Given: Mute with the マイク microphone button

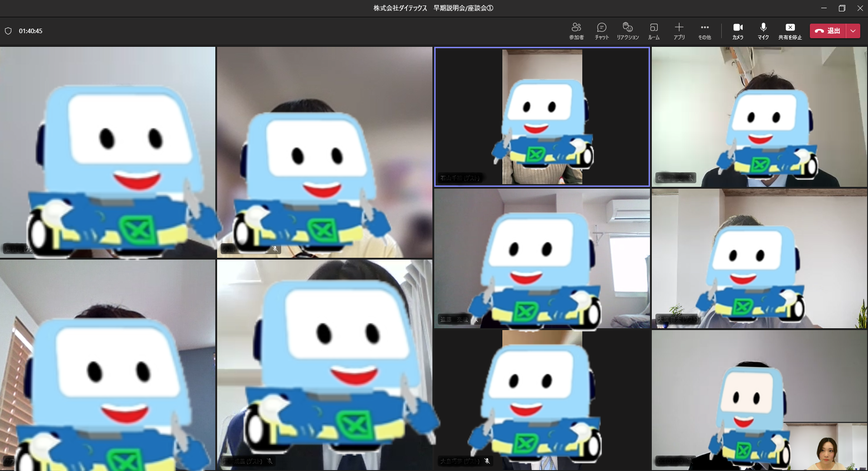Looking at the screenshot, I should click(x=763, y=31).
